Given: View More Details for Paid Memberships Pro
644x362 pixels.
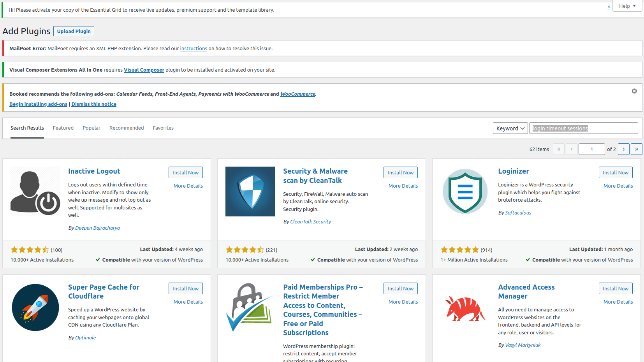Looking at the screenshot, I should coord(403,302).
